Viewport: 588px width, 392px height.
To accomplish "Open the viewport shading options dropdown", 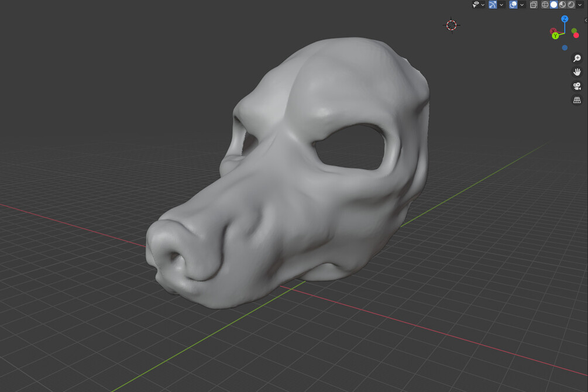I will [580, 5].
